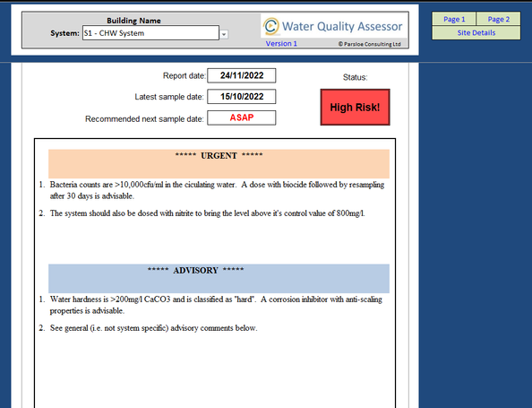Click the System: label
Image resolution: width=532 pixels, height=408 pixels.
(x=64, y=33)
